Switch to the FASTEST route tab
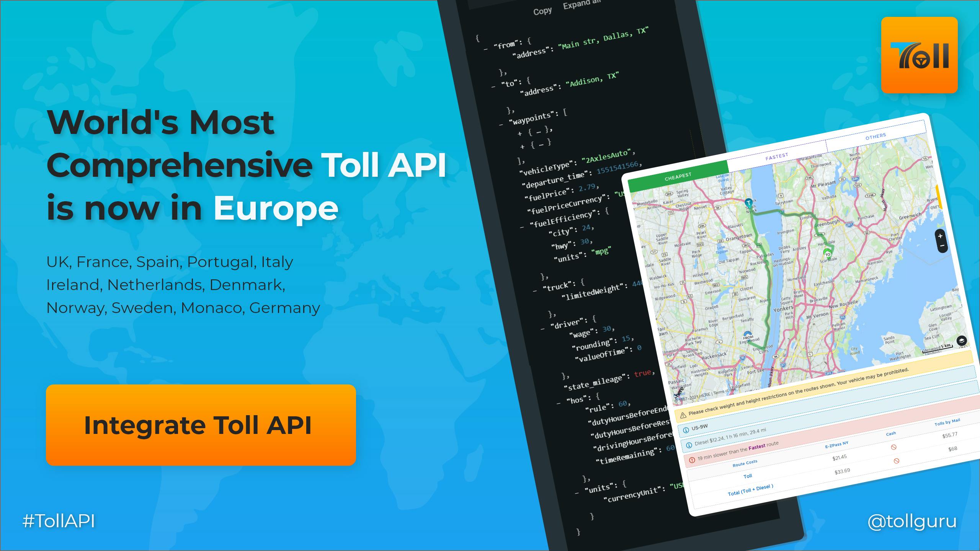 777,156
